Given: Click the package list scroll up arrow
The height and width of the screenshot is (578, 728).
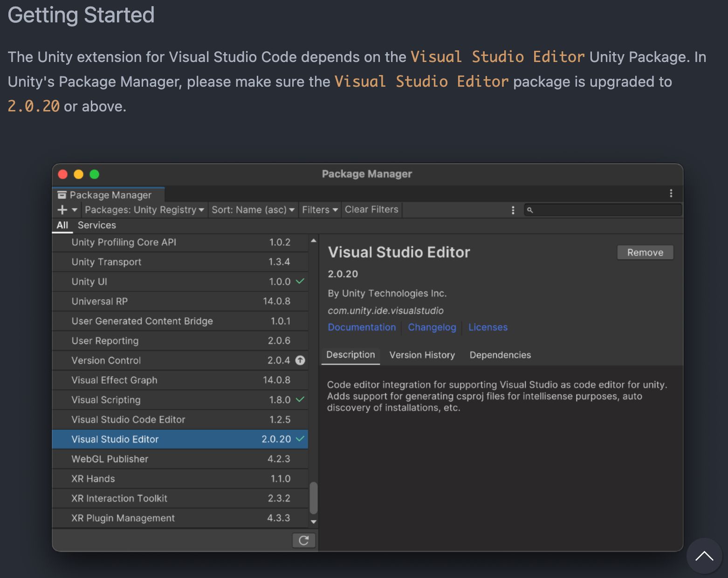Looking at the screenshot, I should point(314,241).
